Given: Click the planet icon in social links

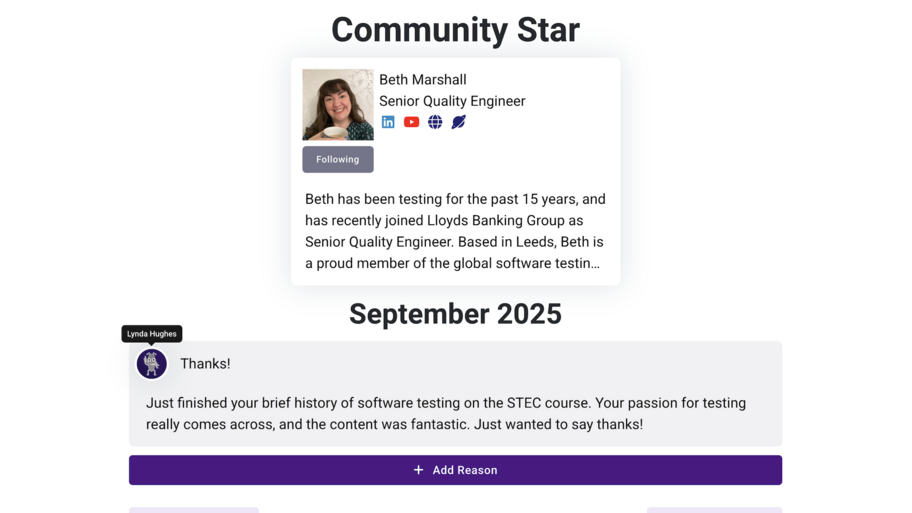Looking at the screenshot, I should (x=459, y=122).
